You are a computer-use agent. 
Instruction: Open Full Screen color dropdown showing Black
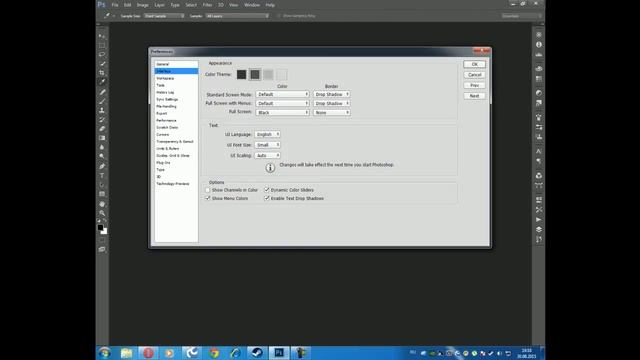[x=282, y=112]
